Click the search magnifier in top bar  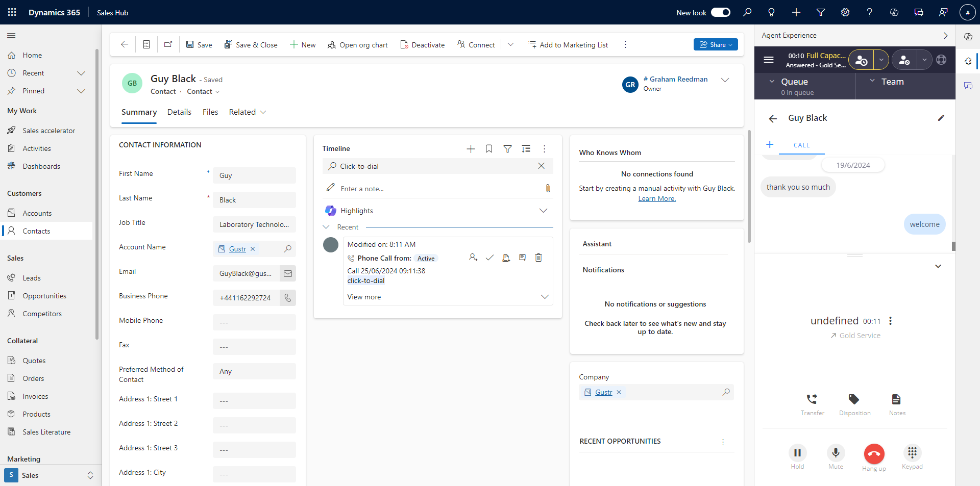point(747,12)
